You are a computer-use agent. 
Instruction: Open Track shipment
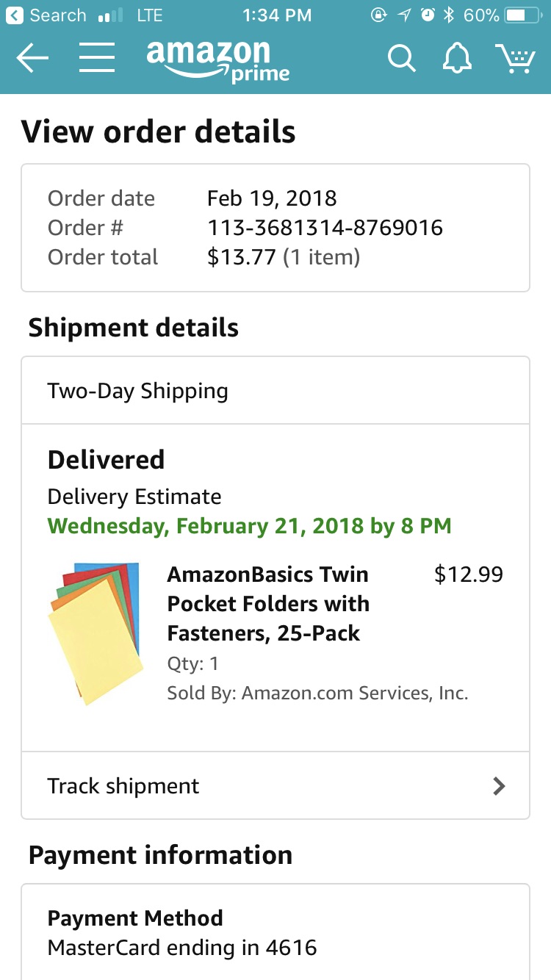click(x=123, y=786)
